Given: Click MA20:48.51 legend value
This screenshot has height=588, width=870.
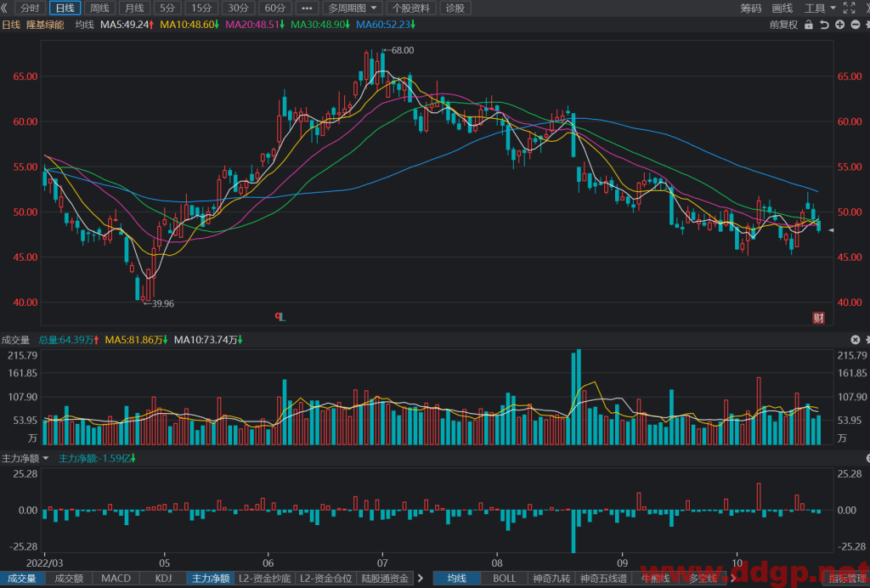Looking at the screenshot, I should tap(255, 25).
